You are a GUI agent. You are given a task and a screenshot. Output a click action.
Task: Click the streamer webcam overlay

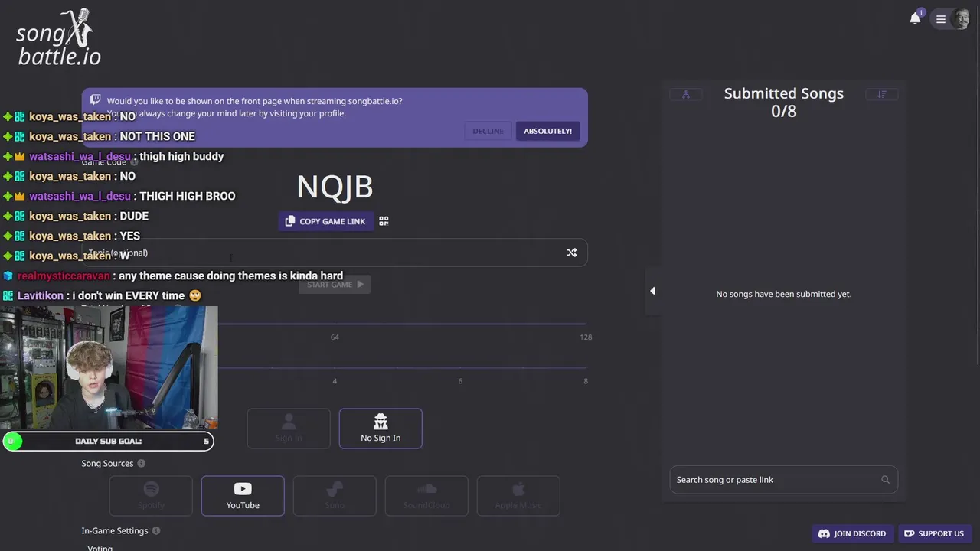[109, 368]
